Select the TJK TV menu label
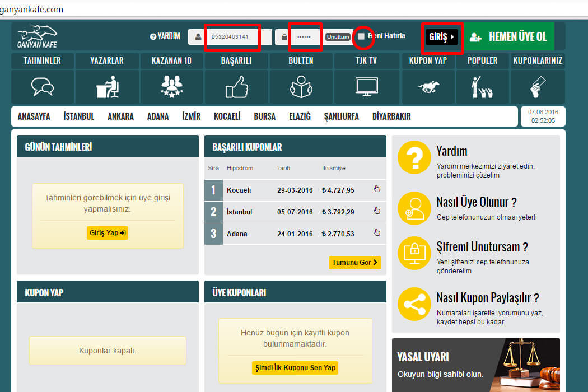Image resolution: width=588 pixels, height=392 pixels. [x=366, y=61]
